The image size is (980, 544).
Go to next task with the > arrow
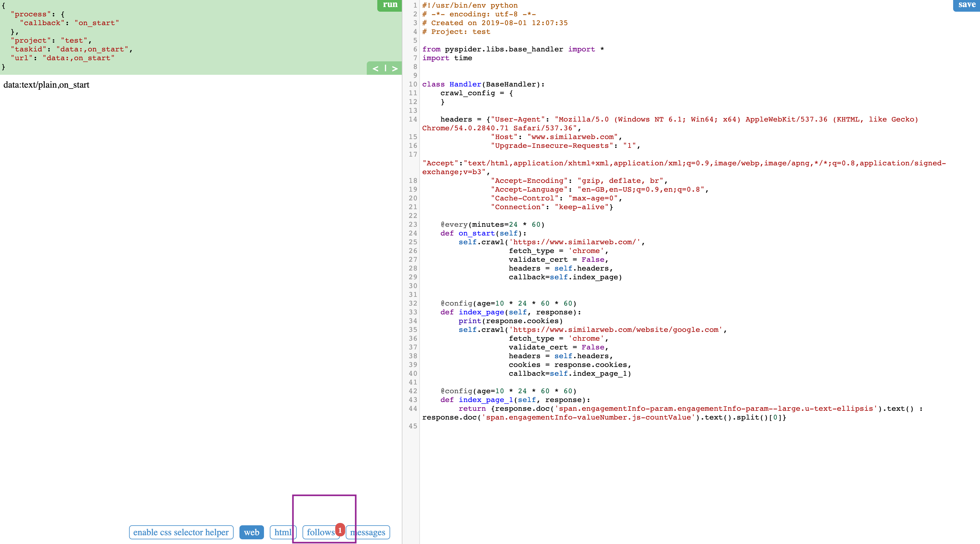(395, 69)
